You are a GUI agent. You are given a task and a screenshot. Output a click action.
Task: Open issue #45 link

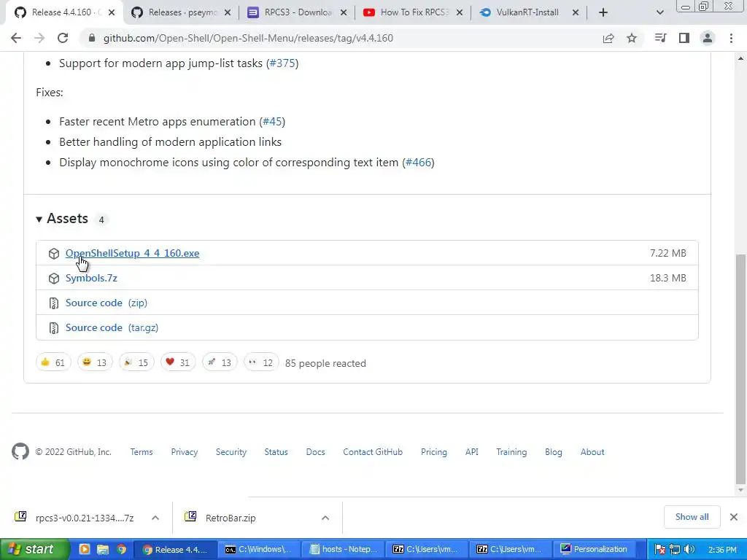click(273, 122)
